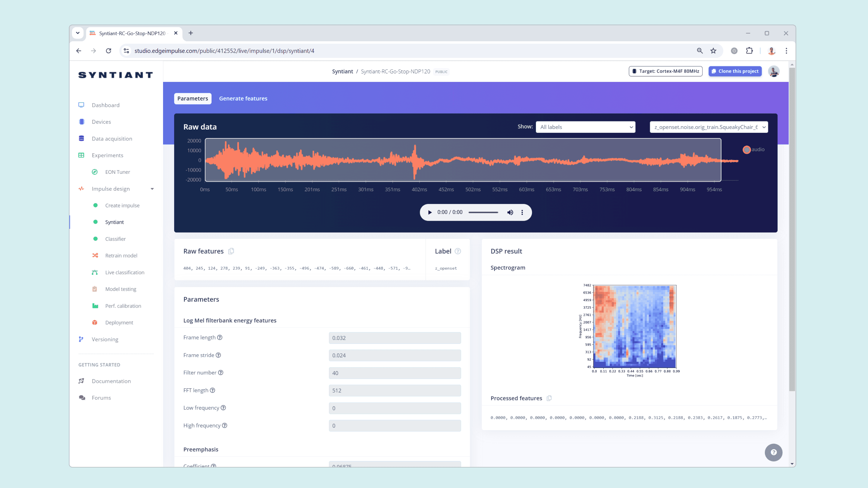Collapse the Impulse design section
The width and height of the screenshot is (868, 488).
pyautogui.click(x=152, y=189)
